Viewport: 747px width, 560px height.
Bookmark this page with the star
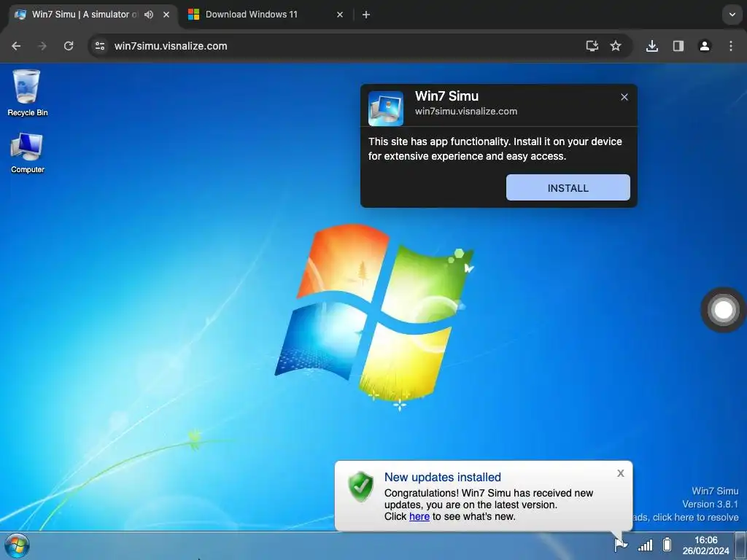(616, 46)
